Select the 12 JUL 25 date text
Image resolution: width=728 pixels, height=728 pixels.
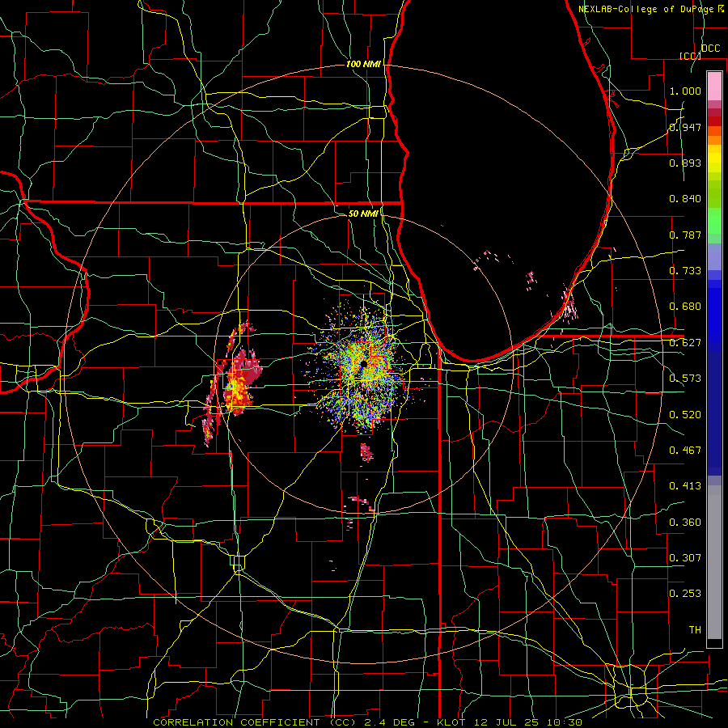coord(506,722)
